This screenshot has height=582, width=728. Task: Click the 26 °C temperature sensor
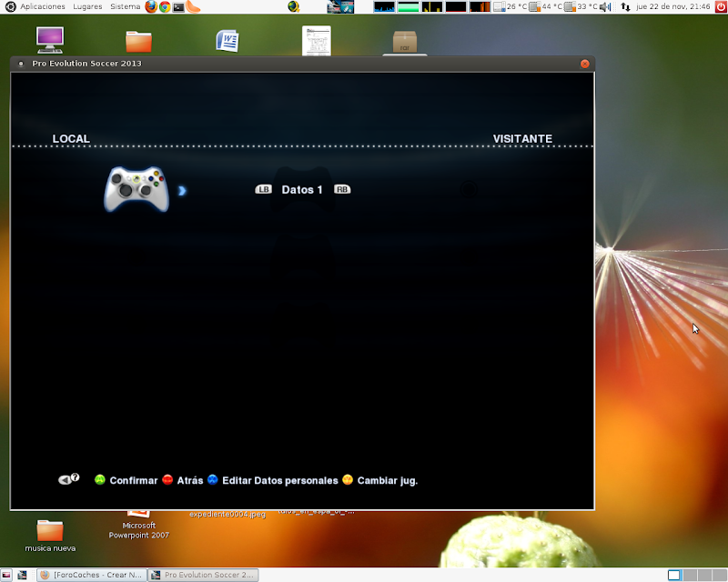coord(510,6)
